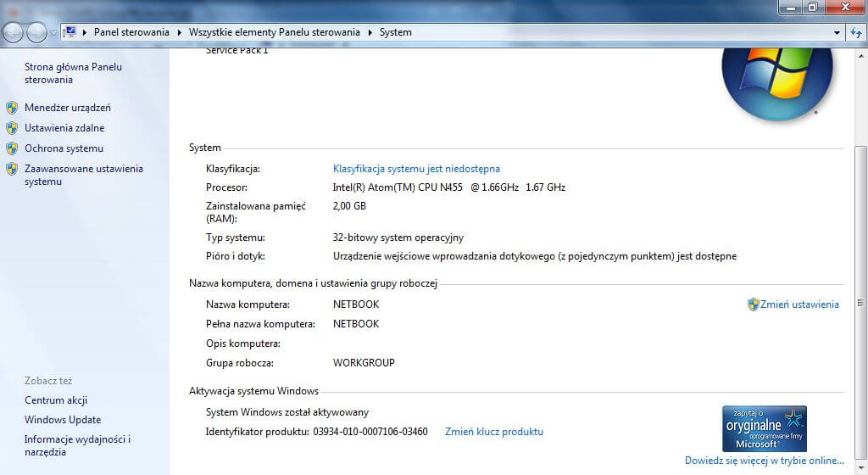Click Zmień ustawienia link

(799, 304)
